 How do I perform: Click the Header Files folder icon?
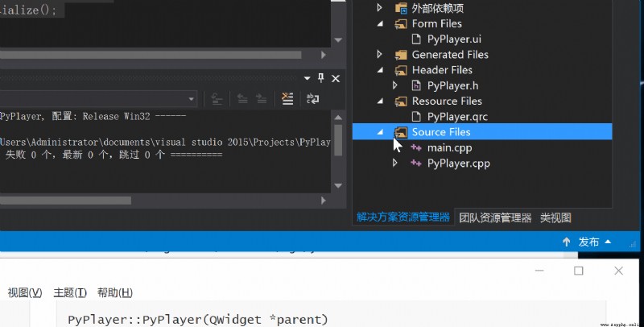pos(401,70)
